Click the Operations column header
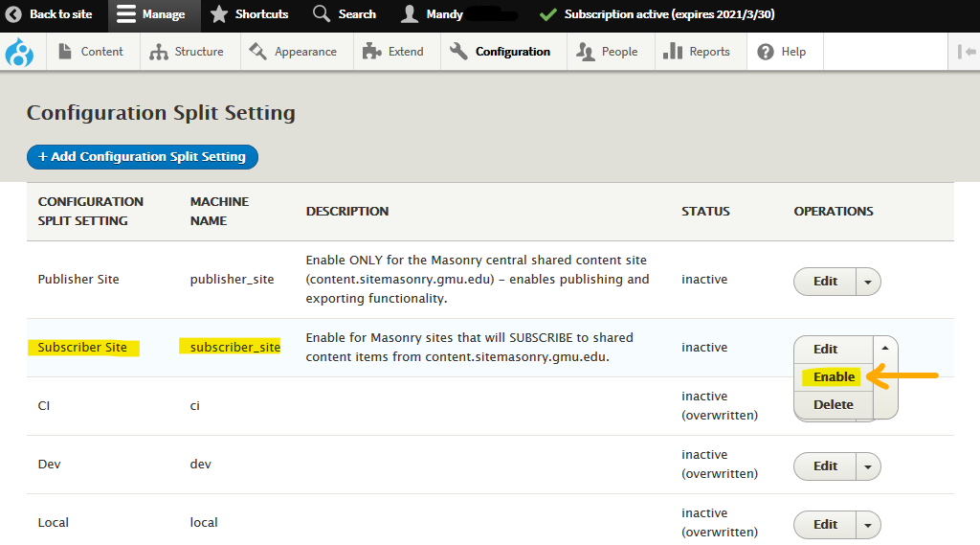Viewport: 980px width, 545px height. (x=834, y=212)
